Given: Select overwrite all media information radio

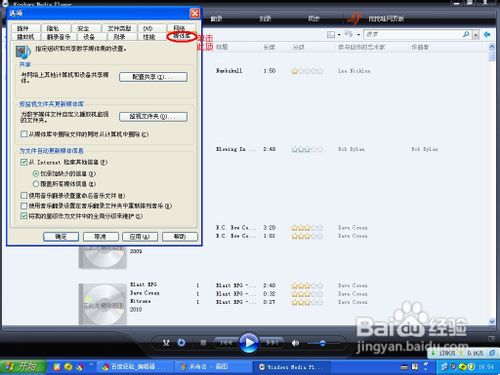Looking at the screenshot, I should tap(36, 184).
